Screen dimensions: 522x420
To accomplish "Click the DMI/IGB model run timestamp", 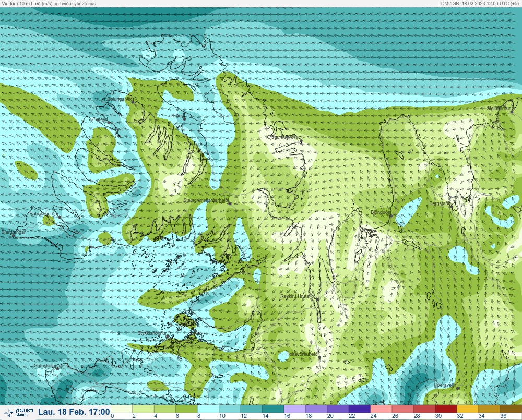I will [x=479, y=3].
